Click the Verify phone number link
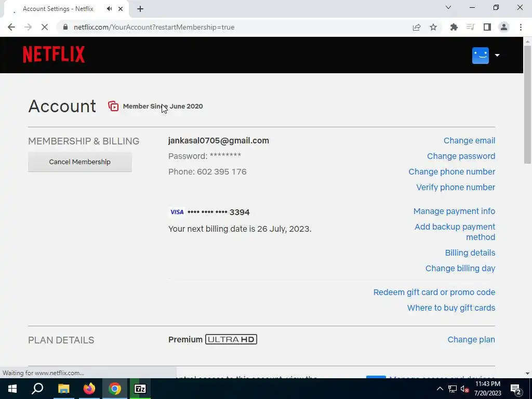 tap(456, 187)
